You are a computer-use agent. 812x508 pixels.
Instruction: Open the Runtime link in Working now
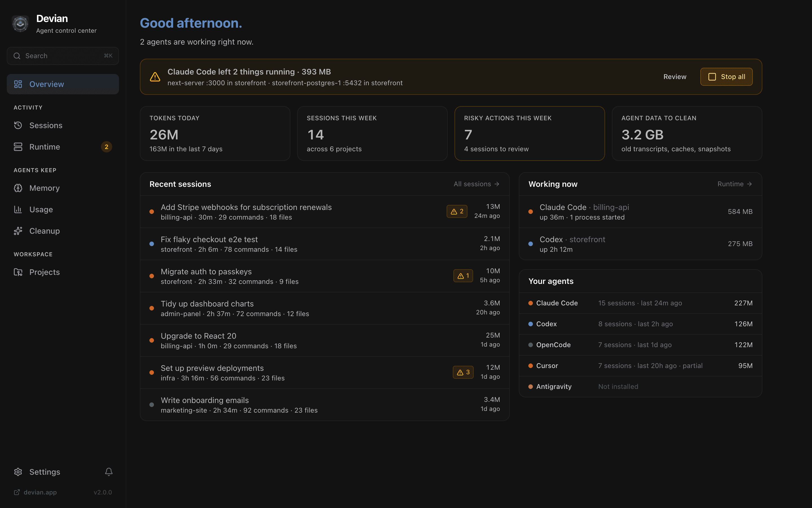(735, 184)
